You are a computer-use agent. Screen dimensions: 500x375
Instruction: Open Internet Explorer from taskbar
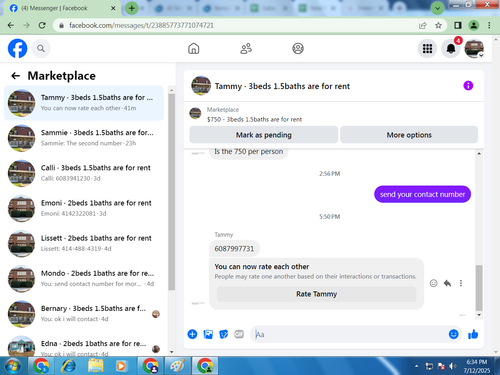(69, 366)
